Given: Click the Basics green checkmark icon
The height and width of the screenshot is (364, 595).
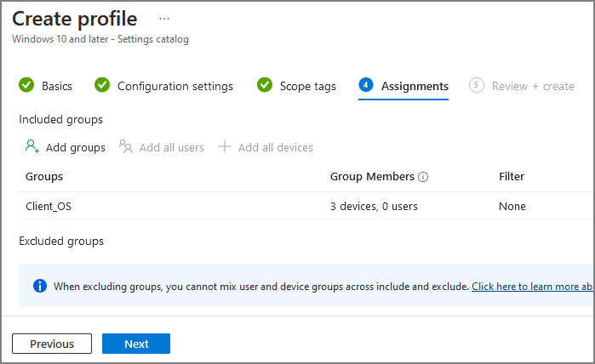Looking at the screenshot, I should 26,85.
